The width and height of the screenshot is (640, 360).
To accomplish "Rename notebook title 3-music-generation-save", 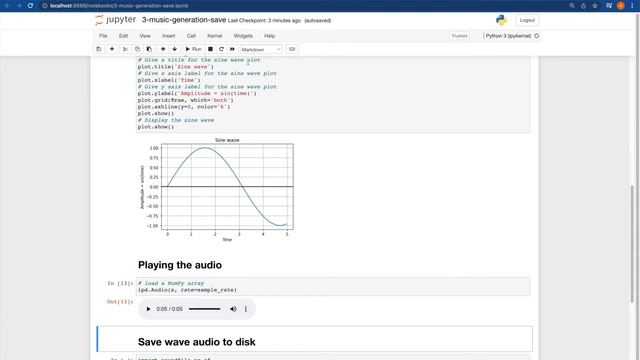I will point(184,20).
